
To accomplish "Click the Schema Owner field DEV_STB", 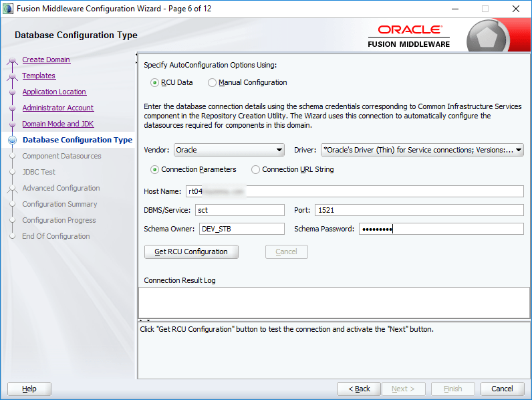I will click(241, 229).
